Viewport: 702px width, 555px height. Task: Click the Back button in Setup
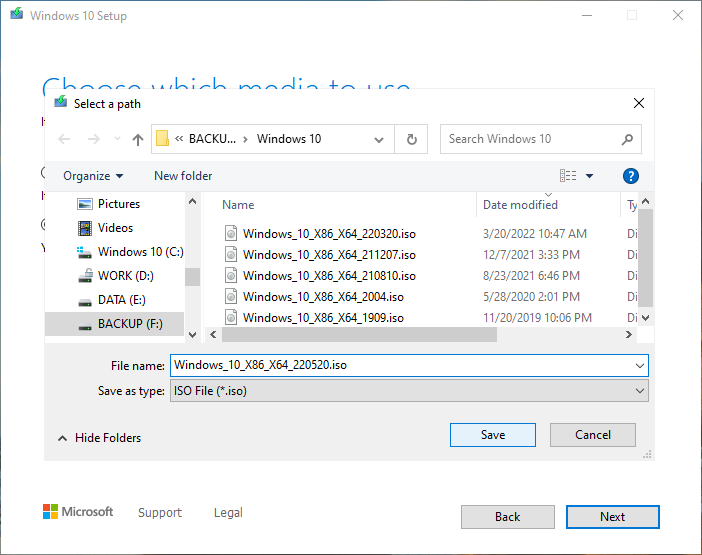pos(508,517)
